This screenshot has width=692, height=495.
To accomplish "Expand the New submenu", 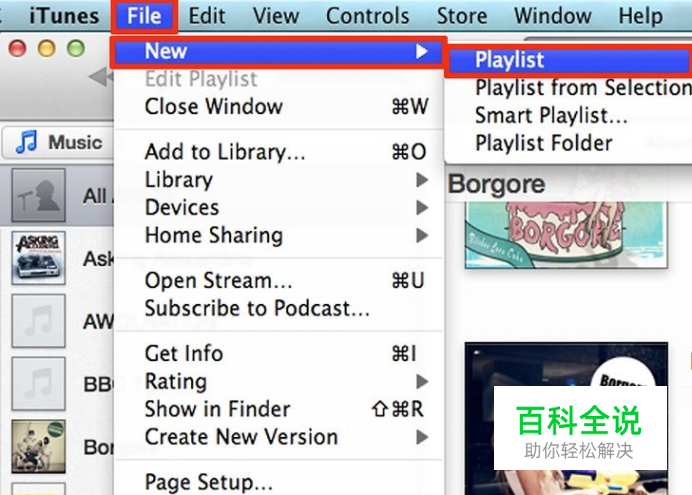I will pyautogui.click(x=278, y=52).
